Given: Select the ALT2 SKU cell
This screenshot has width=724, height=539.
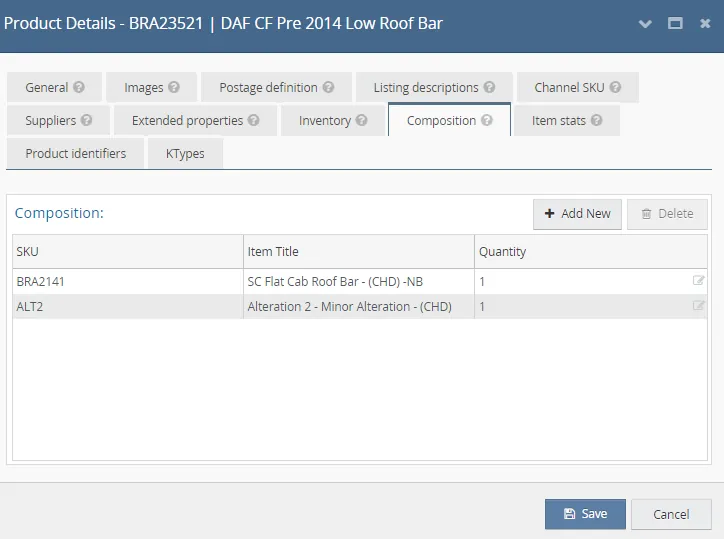Looking at the screenshot, I should coord(128,306).
